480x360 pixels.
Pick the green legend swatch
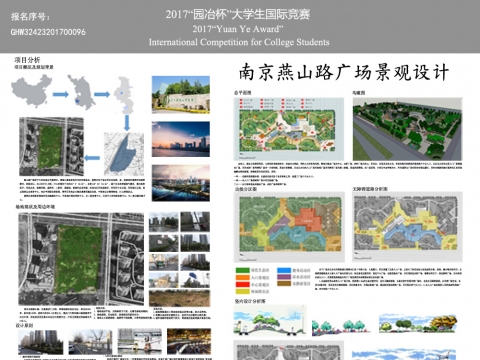(x=242, y=270)
